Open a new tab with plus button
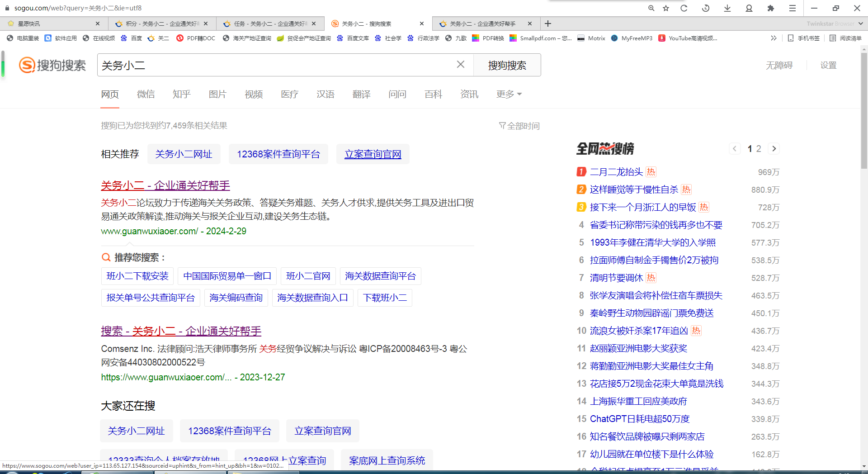Viewport: 868px width, 474px height. click(548, 24)
